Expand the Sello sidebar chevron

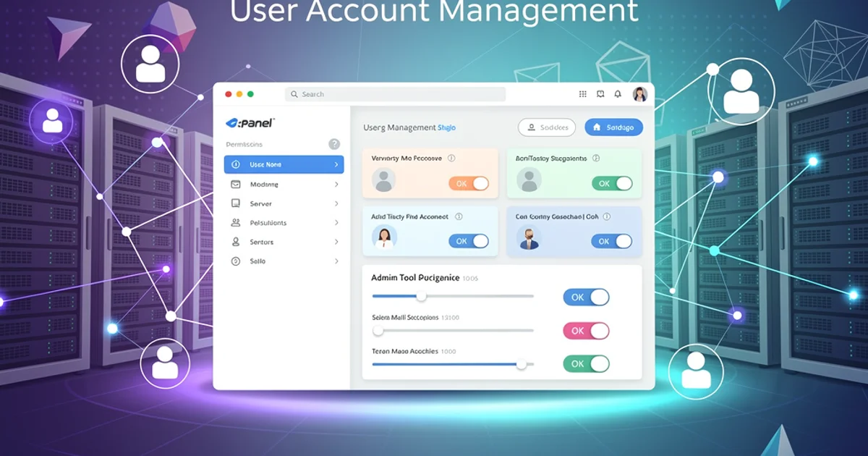[x=336, y=261]
